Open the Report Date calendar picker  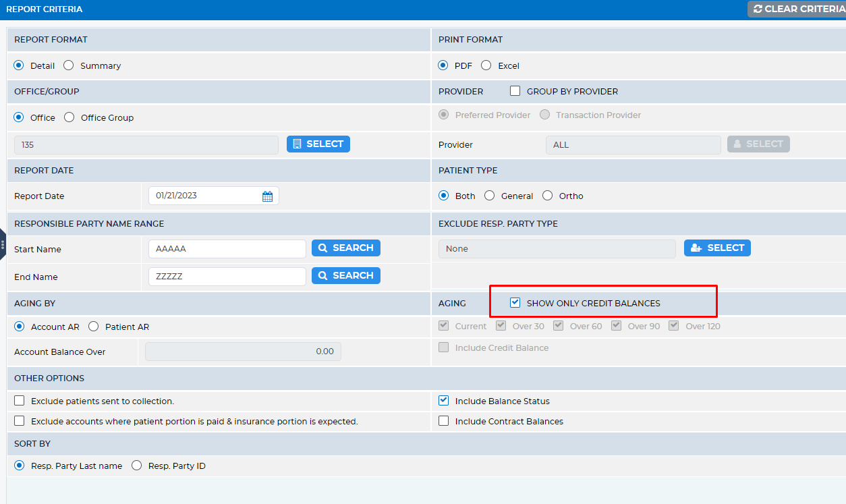pos(267,196)
